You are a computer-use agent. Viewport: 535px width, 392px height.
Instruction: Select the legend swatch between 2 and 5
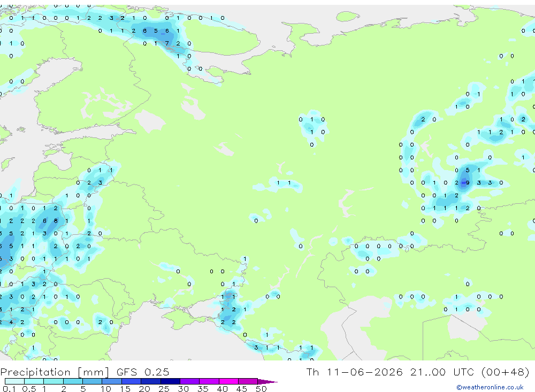[73, 381]
